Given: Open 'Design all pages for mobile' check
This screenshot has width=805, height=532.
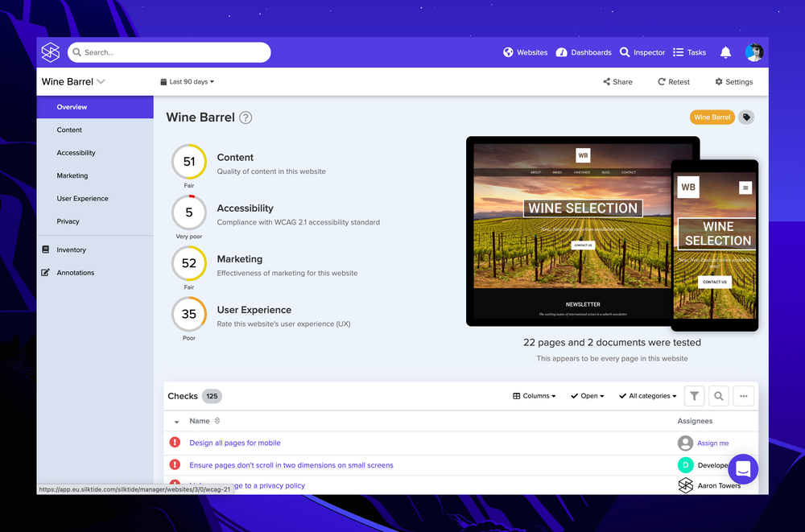Looking at the screenshot, I should click(x=234, y=443).
